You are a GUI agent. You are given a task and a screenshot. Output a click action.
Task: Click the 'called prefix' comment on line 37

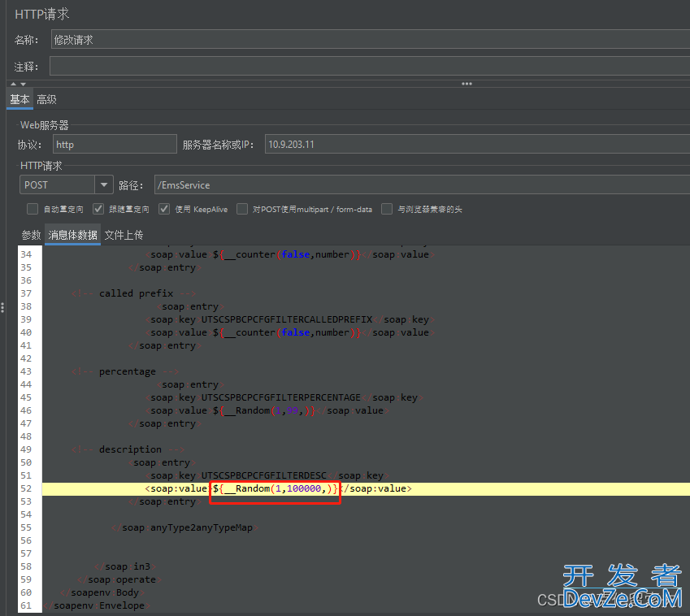(x=133, y=293)
